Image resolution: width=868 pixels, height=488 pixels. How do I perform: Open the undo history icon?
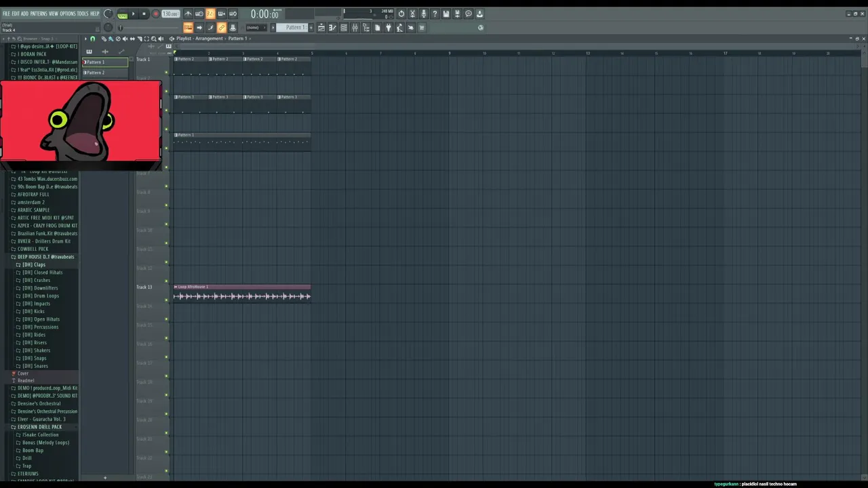(401, 14)
